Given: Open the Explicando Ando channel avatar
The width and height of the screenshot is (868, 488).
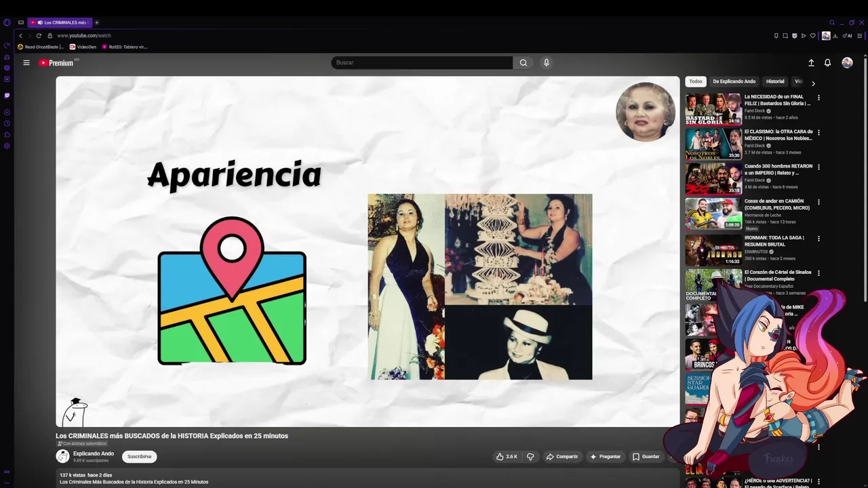Looking at the screenshot, I should pyautogui.click(x=62, y=457).
